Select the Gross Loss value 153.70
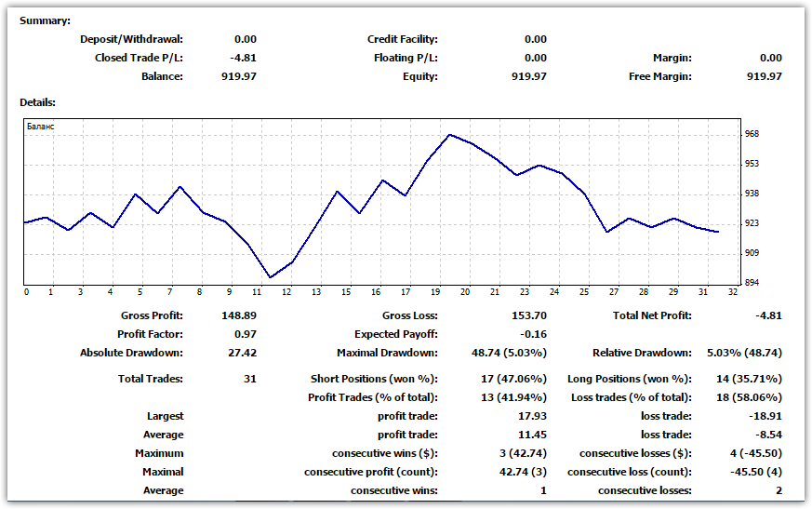812x509 pixels. [528, 315]
